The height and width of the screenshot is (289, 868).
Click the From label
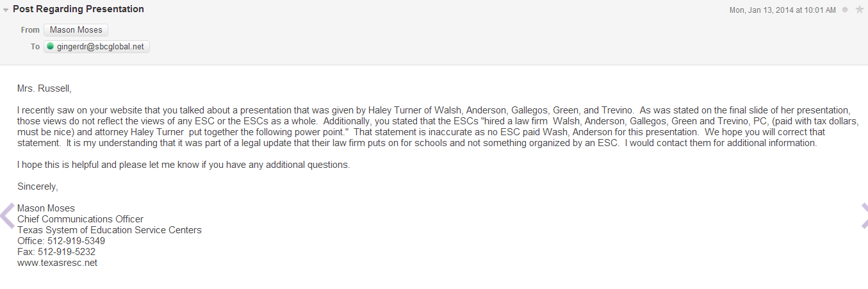[x=30, y=30]
